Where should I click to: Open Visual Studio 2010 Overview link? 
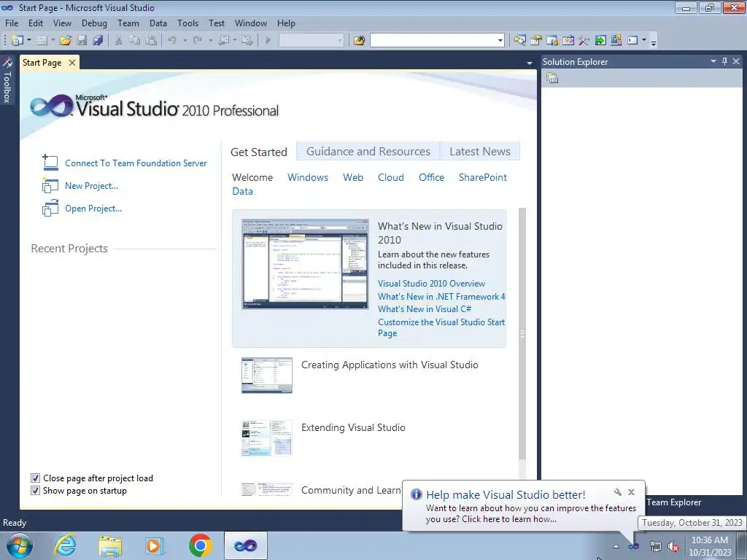point(431,284)
